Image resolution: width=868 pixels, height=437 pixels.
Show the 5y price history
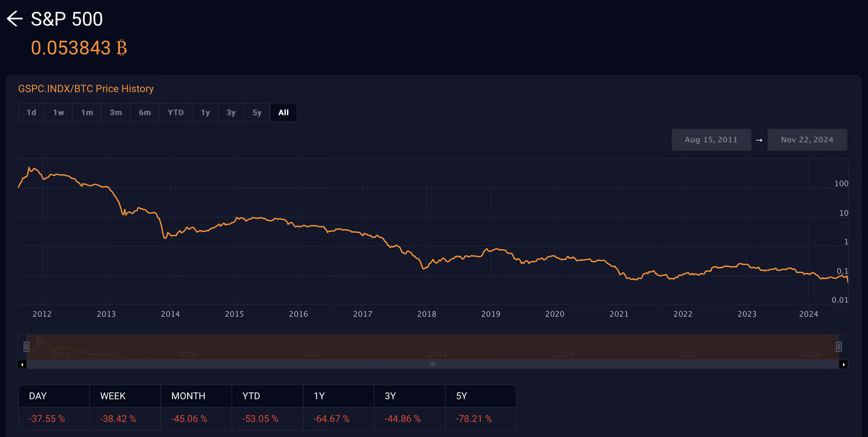tap(257, 113)
